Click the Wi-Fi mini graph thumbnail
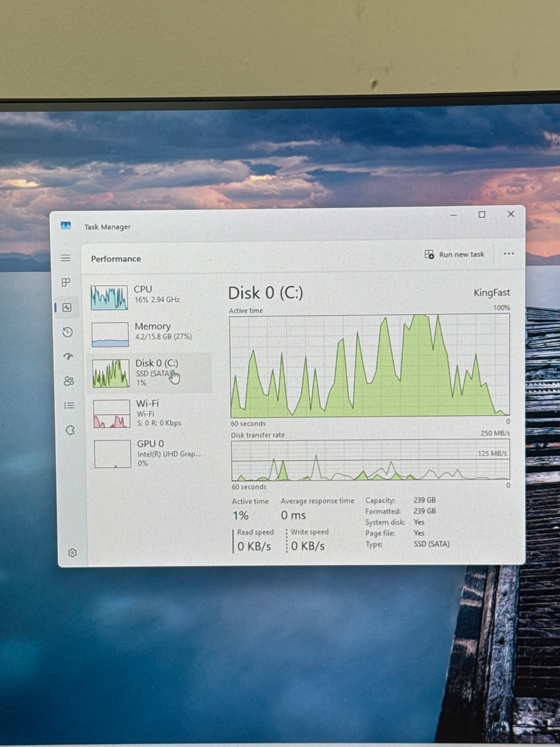The height and width of the screenshot is (747, 560). click(x=112, y=414)
